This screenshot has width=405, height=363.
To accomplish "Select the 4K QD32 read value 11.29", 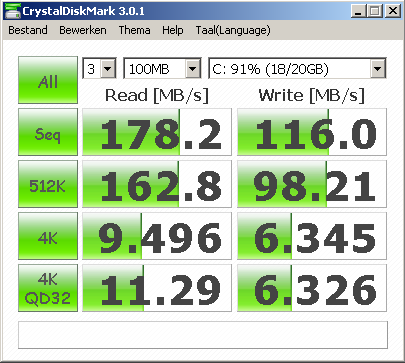I will pyautogui.click(x=157, y=288).
